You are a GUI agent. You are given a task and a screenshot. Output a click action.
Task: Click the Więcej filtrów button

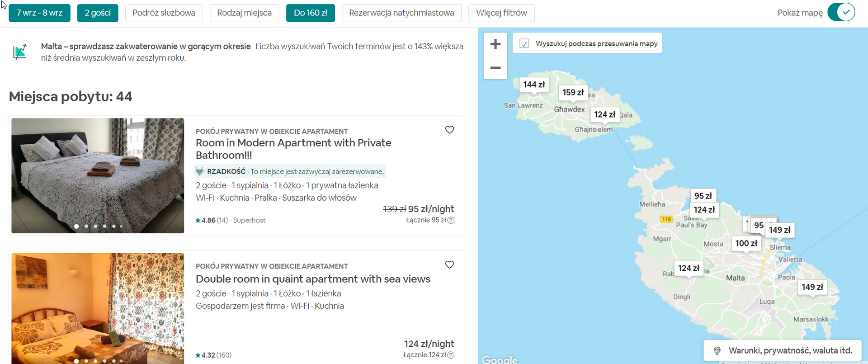pos(501,13)
